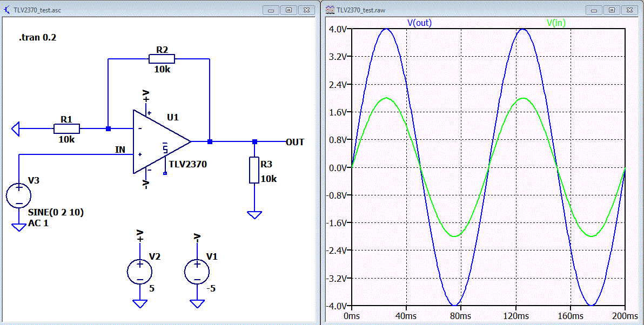
Task: Click the 120ms time axis label
Action: point(515,316)
